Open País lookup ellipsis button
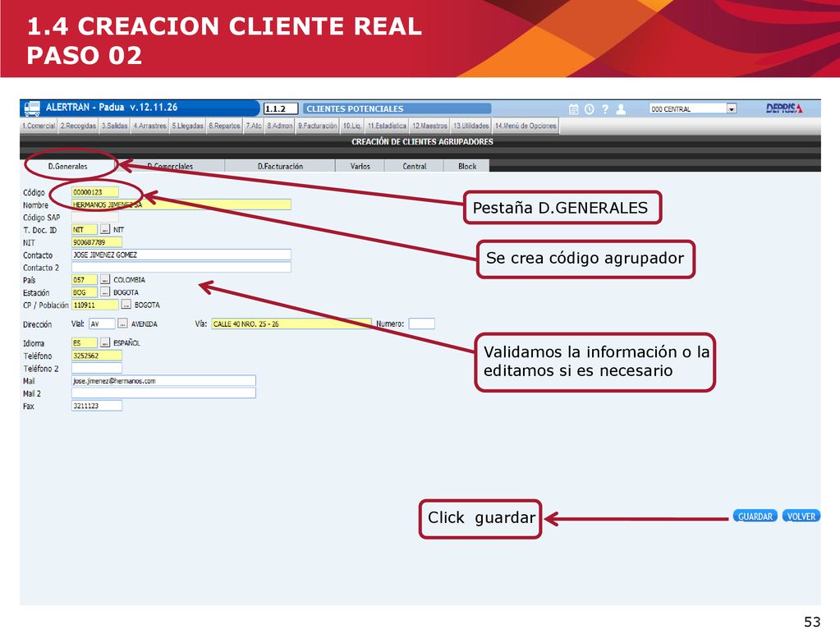840x643 pixels. [105, 280]
